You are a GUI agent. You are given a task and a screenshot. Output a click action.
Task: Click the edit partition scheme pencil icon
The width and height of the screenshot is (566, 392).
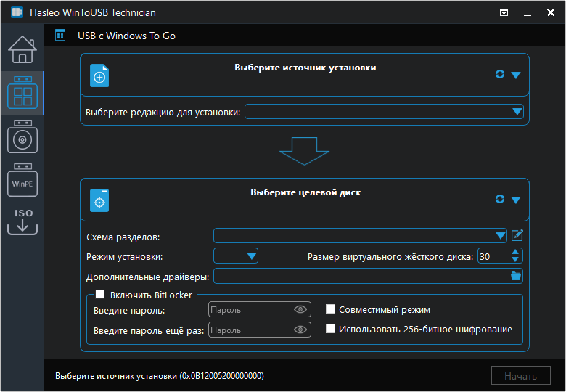(x=517, y=235)
